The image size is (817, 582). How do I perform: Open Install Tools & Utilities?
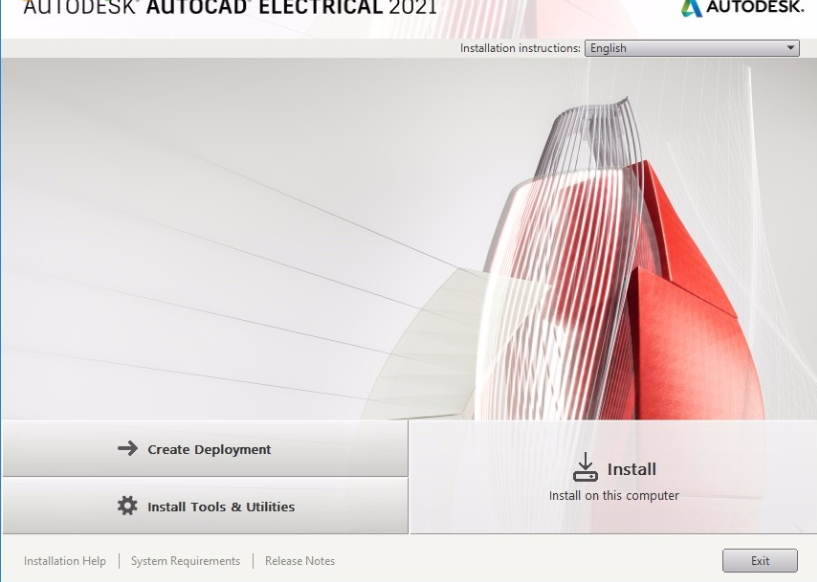205,506
